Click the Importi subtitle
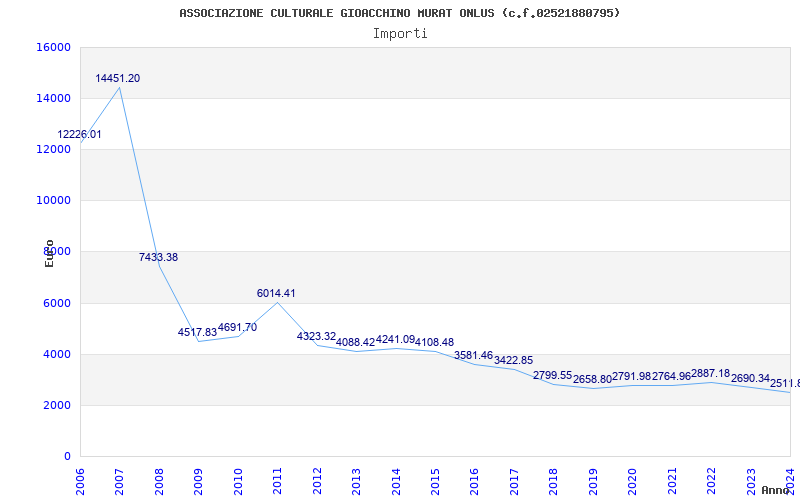800x500 pixels. click(400, 34)
